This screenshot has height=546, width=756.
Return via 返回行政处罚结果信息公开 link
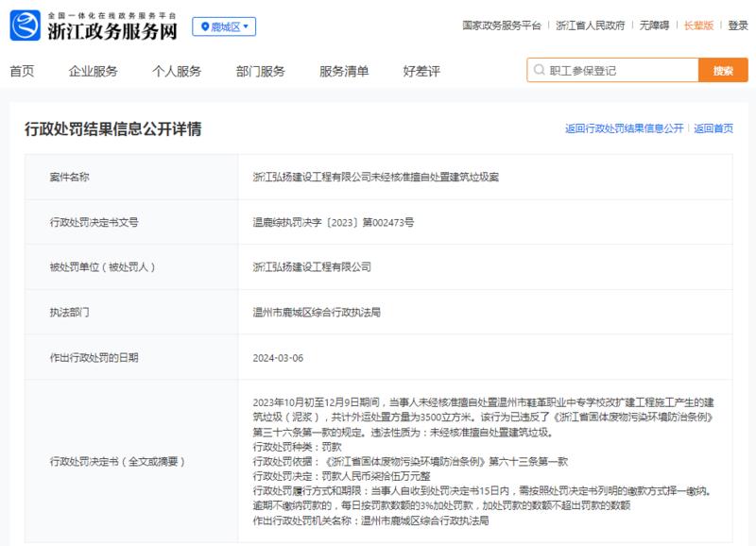(625, 128)
